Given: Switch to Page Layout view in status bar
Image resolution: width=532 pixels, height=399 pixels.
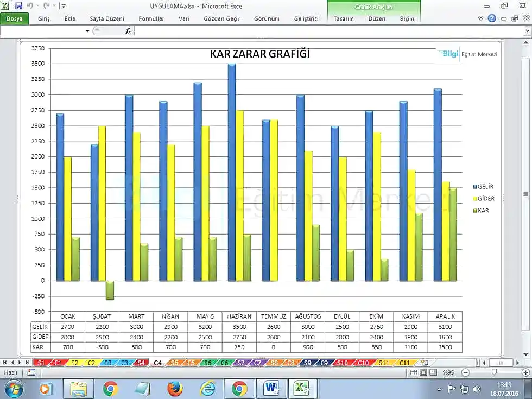Looking at the screenshot, I should (x=423, y=372).
